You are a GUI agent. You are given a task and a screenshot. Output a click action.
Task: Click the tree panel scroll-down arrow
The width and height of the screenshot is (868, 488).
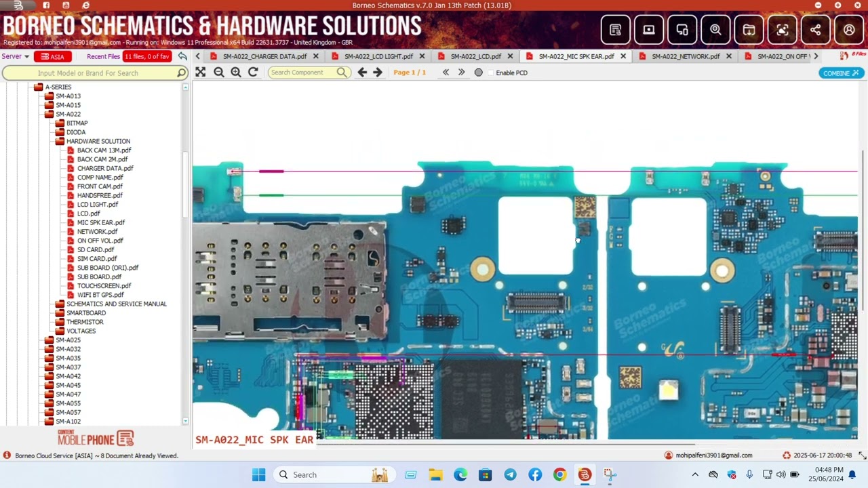(185, 421)
